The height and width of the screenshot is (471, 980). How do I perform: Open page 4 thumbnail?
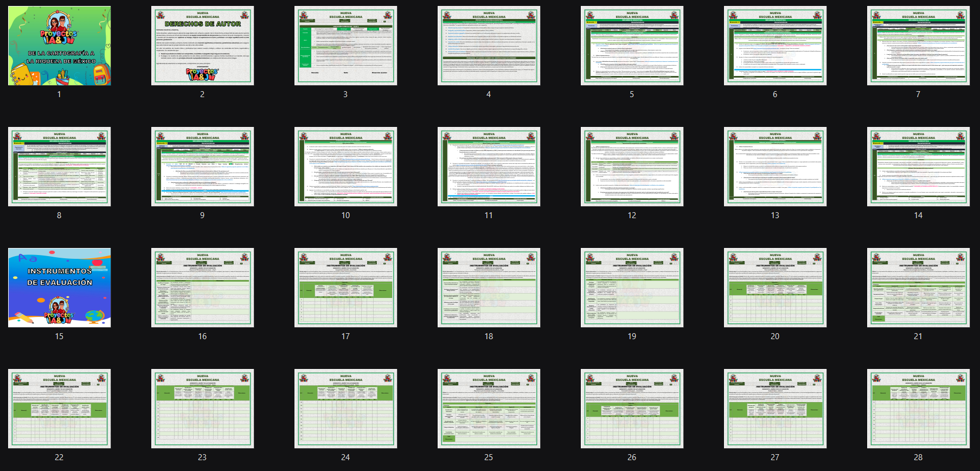click(x=489, y=46)
